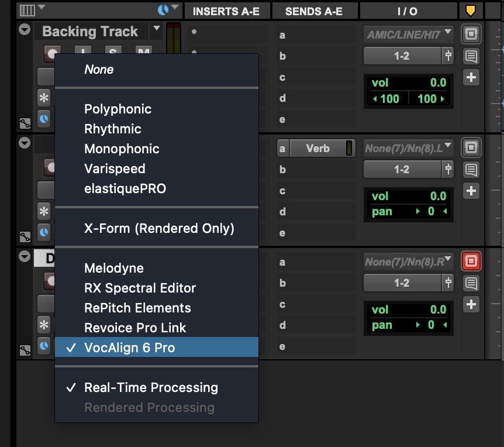Open the second track's 1-2 output selector
This screenshot has height=447, width=504.
click(x=402, y=170)
